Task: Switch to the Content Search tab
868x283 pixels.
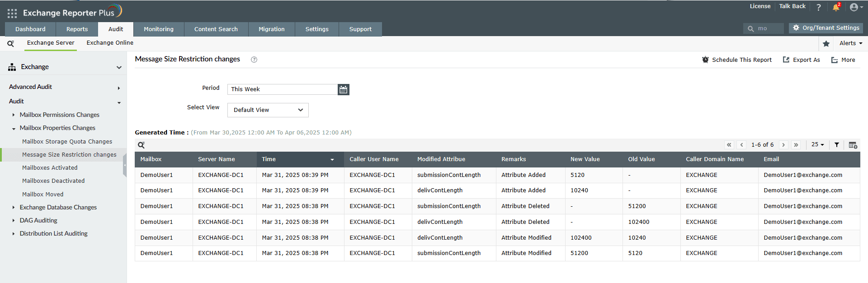Action: click(216, 29)
